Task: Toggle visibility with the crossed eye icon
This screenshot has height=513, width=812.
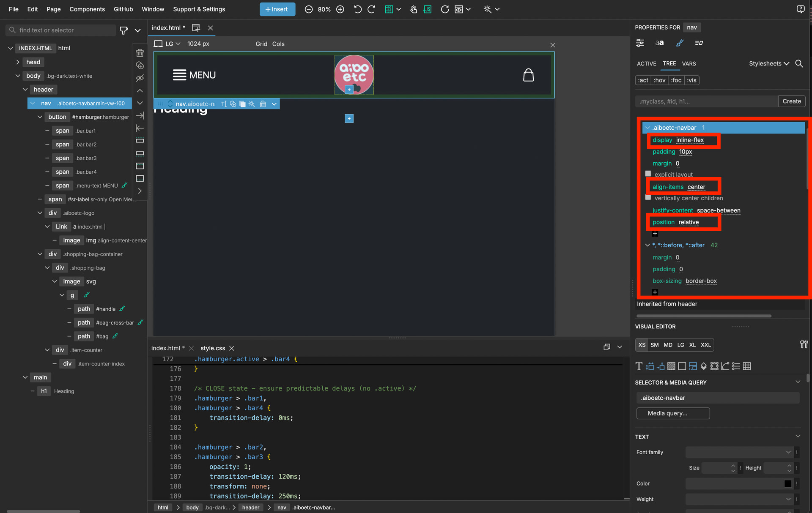Action: click(x=140, y=78)
